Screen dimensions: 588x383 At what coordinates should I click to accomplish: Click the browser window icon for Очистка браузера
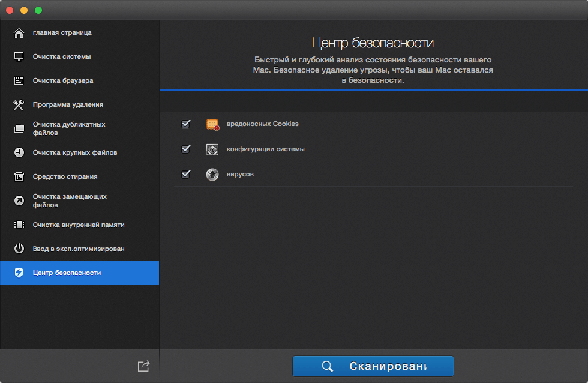pos(19,80)
